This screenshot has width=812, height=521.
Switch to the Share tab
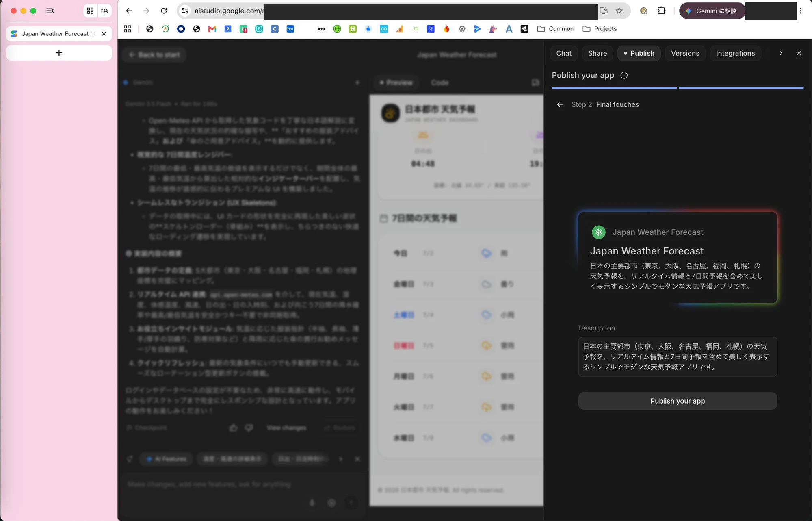597,53
